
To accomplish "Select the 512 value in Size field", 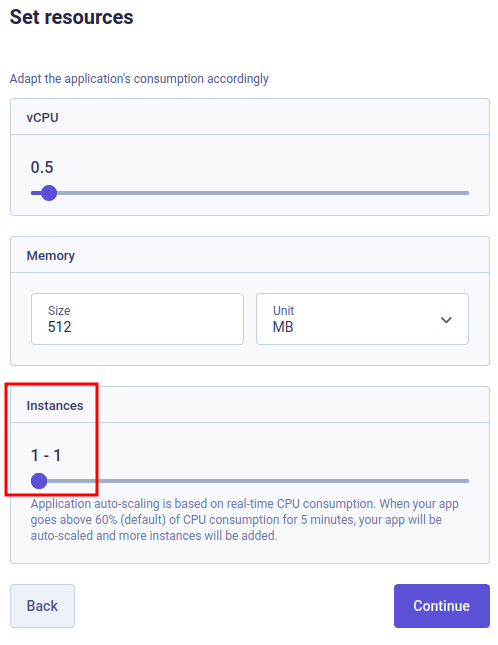I will coord(60,327).
